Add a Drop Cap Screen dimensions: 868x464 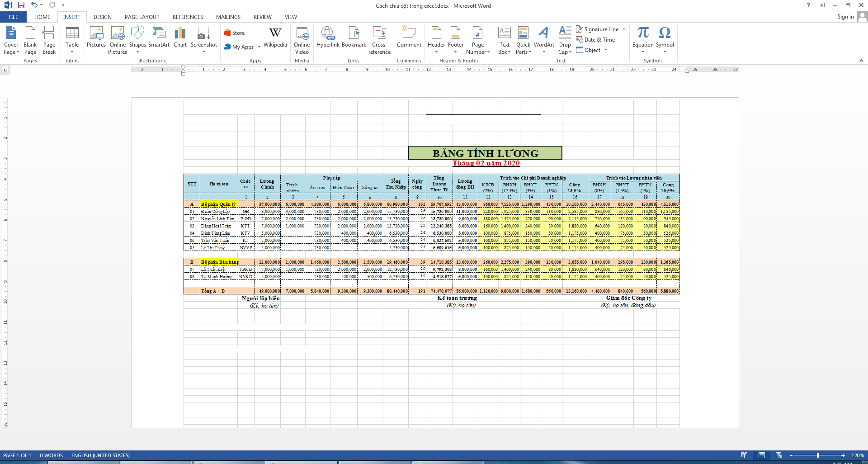[565, 40]
